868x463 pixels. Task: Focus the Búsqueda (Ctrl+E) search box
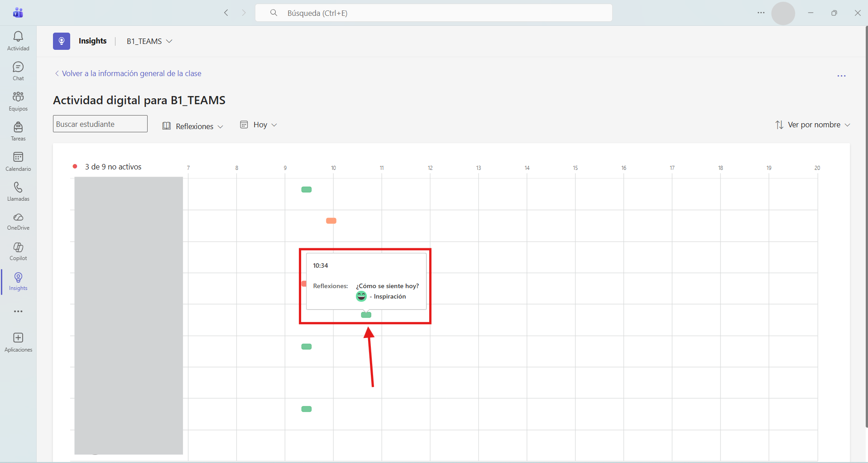(434, 13)
